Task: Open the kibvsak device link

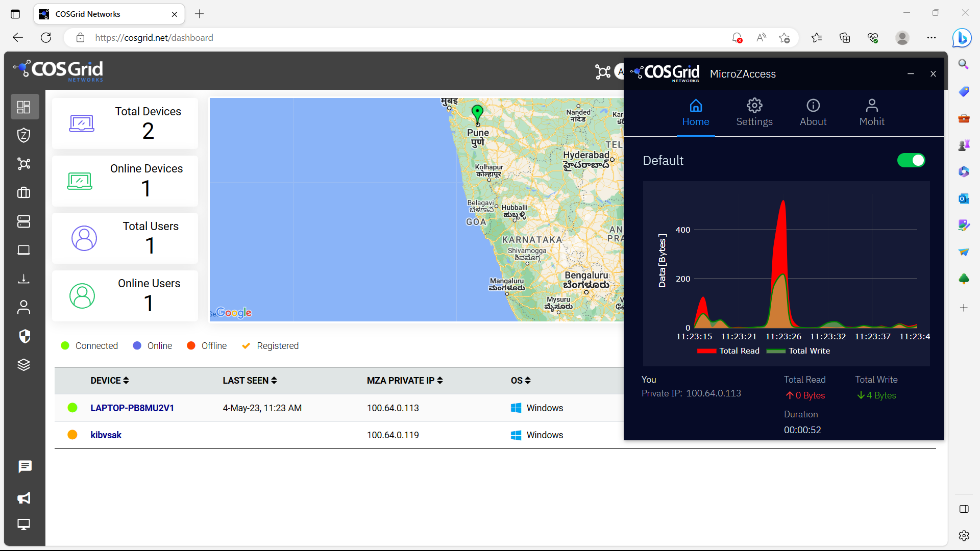Action: tap(106, 435)
